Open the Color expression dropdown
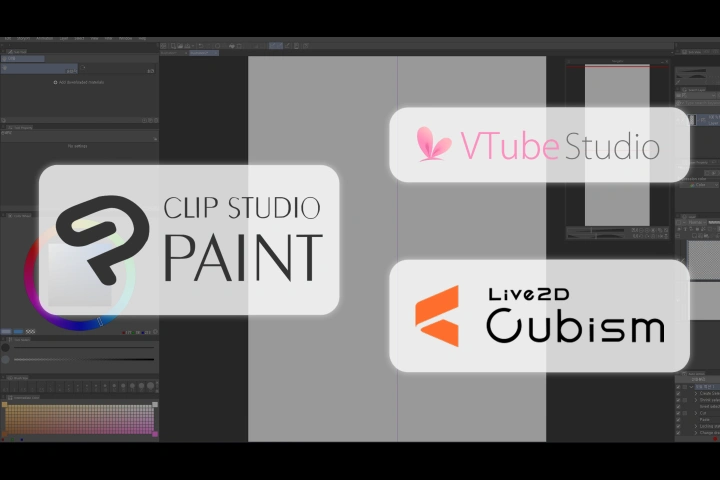 pos(700,185)
